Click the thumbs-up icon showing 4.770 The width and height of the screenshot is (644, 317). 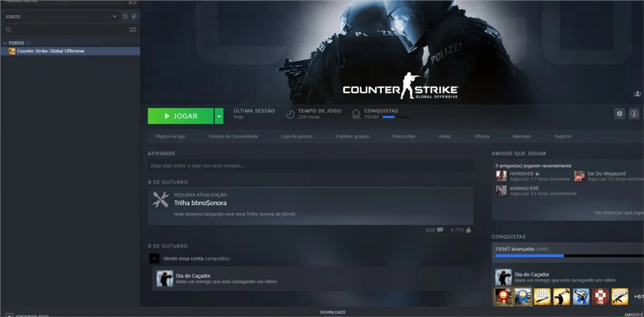pyautogui.click(x=468, y=230)
